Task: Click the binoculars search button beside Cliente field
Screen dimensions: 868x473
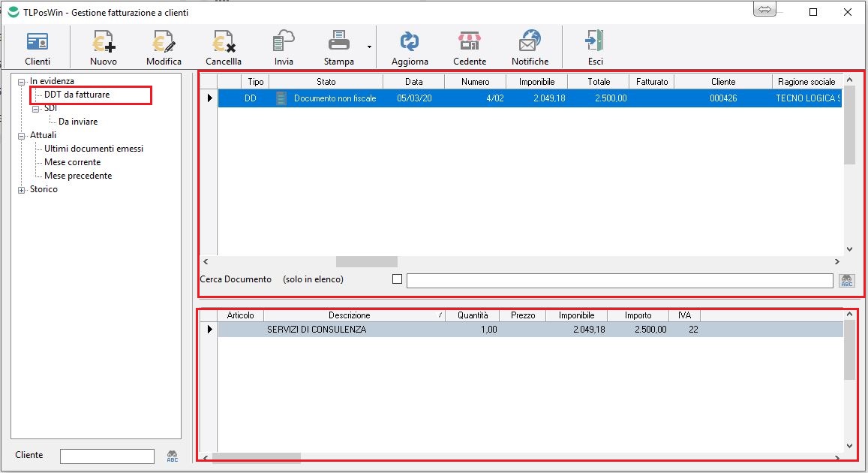Action: 173,456
